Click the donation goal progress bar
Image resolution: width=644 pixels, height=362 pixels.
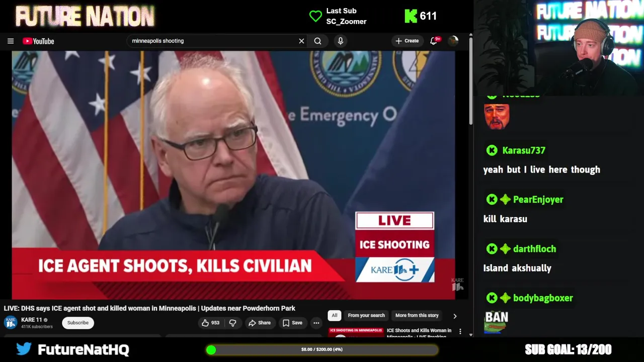click(322, 349)
